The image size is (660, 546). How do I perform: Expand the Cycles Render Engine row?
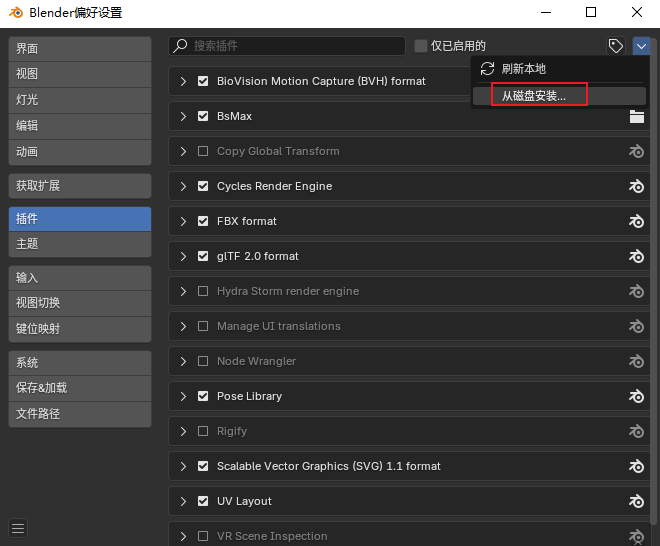click(183, 186)
